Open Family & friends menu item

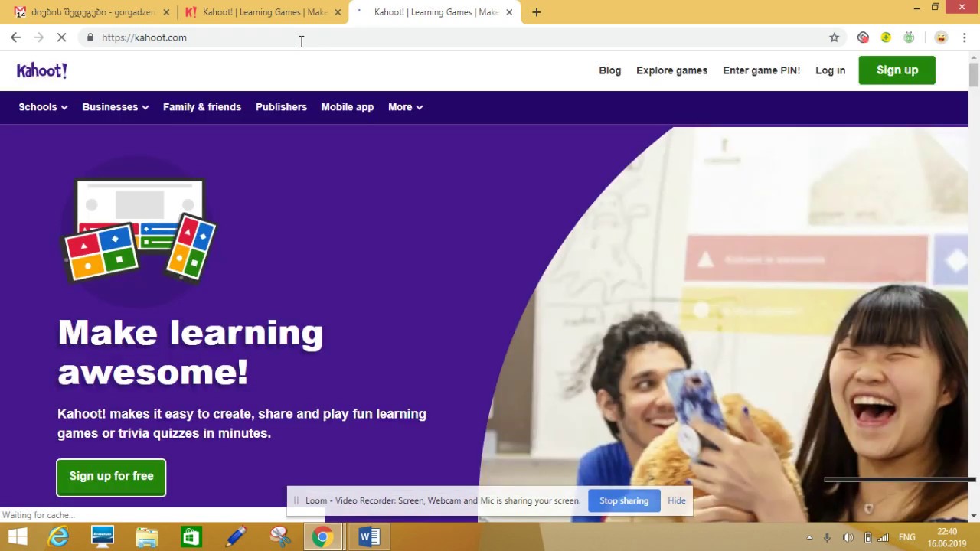pos(202,107)
